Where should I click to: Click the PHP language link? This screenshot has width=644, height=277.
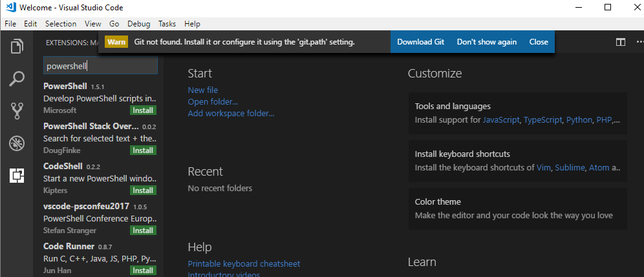(604, 120)
